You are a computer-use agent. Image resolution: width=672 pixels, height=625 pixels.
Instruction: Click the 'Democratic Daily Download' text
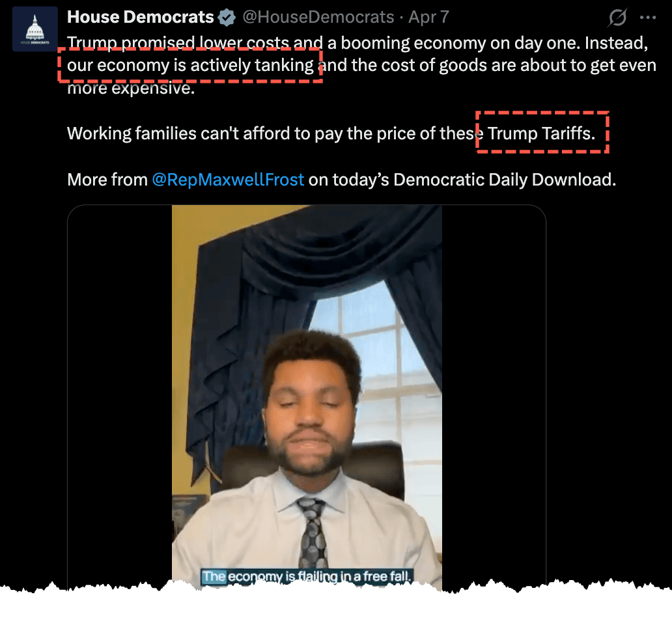(505, 180)
